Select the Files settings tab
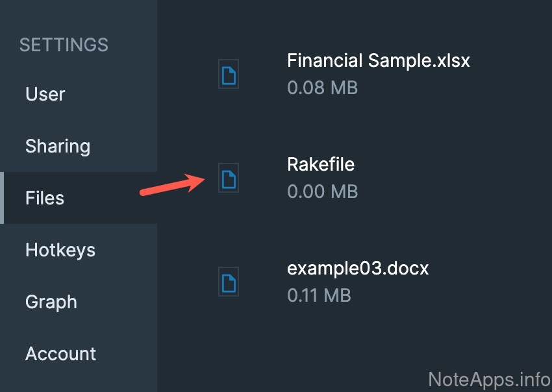The height and width of the screenshot is (392, 552). pos(45,198)
